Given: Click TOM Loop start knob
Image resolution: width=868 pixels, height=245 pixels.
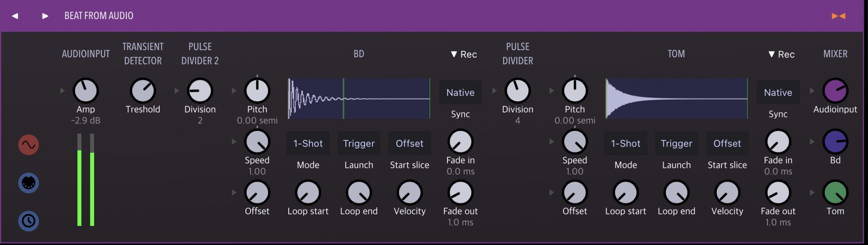Looking at the screenshot, I should [x=626, y=193].
